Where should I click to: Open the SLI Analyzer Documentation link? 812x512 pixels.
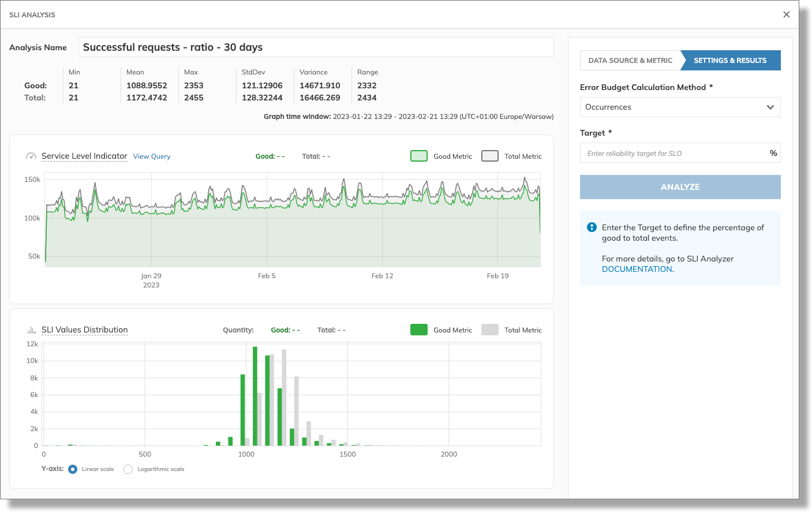click(637, 269)
